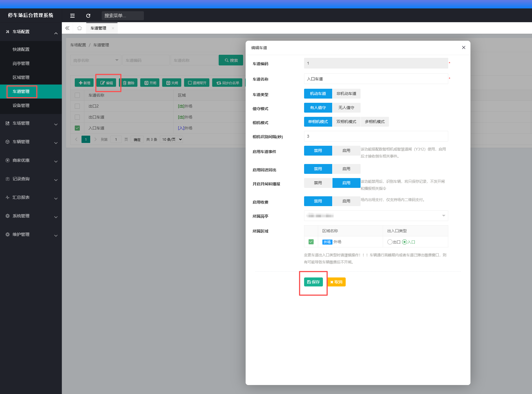Click the 保存 button
The width and height of the screenshot is (532, 394).
point(313,282)
